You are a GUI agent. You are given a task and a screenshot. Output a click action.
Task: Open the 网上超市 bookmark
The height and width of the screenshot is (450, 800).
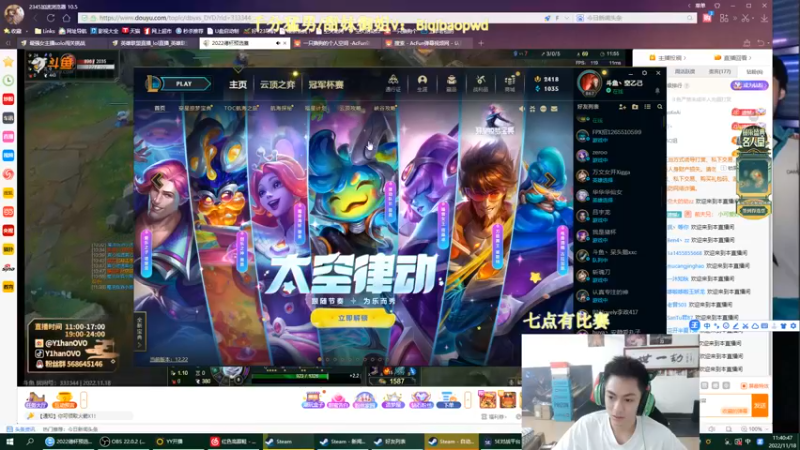pos(158,31)
